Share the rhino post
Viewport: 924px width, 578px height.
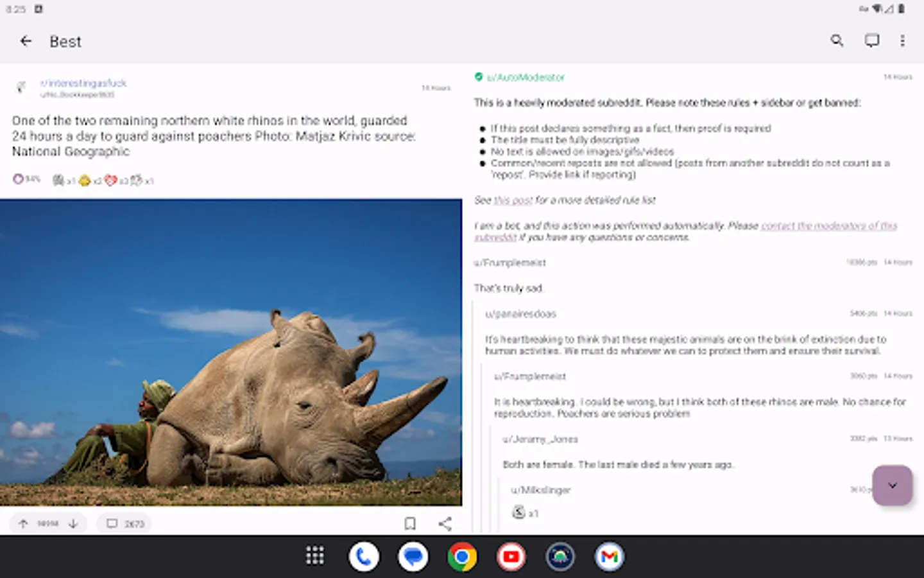pyautogui.click(x=445, y=523)
